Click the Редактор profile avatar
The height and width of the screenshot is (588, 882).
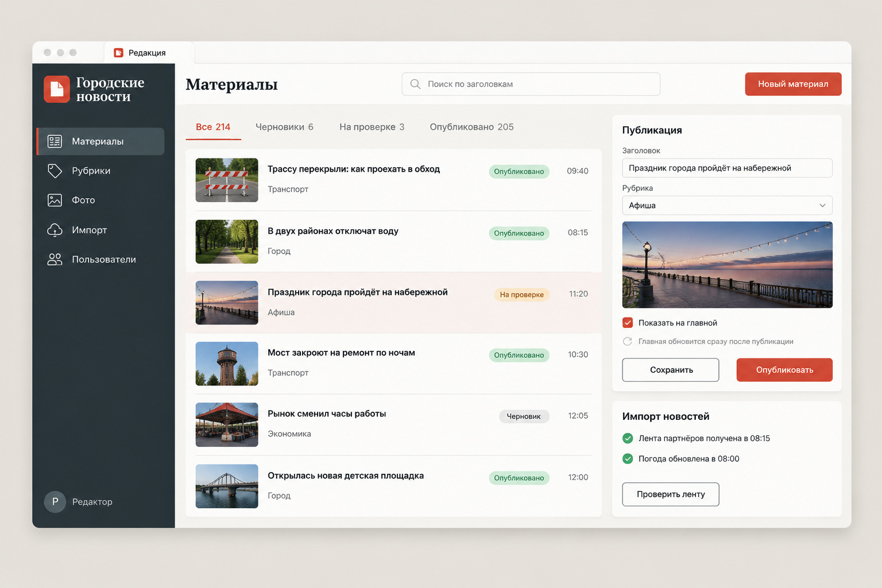pos(55,501)
